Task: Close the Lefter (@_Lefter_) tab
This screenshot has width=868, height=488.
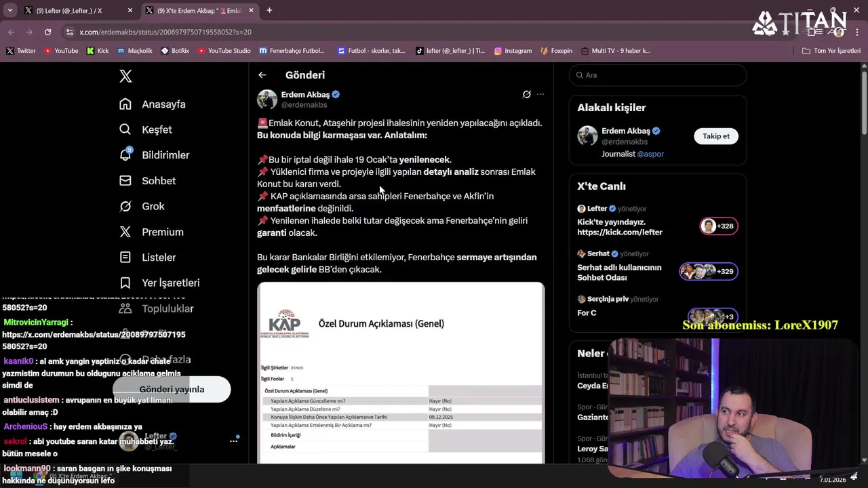Action: point(130,10)
